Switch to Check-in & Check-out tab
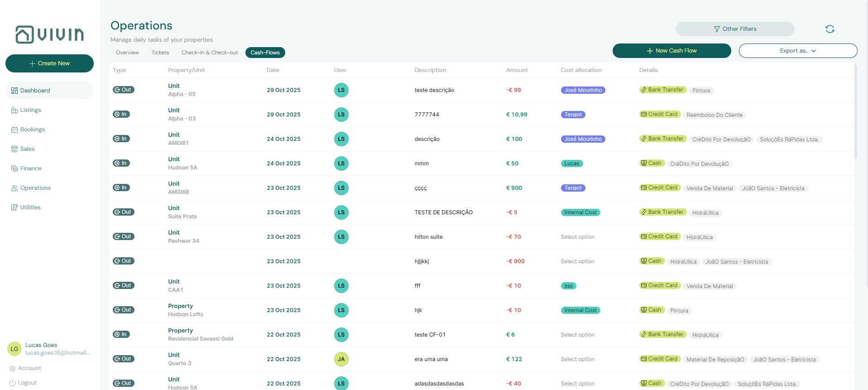 (209, 53)
